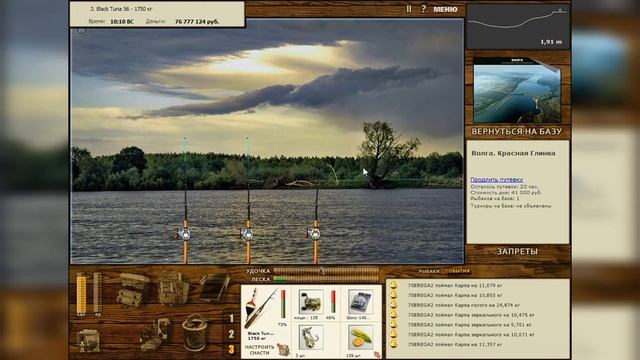640x360 pixels.
Task: Open the notebook journal icon
Action: point(215,288)
